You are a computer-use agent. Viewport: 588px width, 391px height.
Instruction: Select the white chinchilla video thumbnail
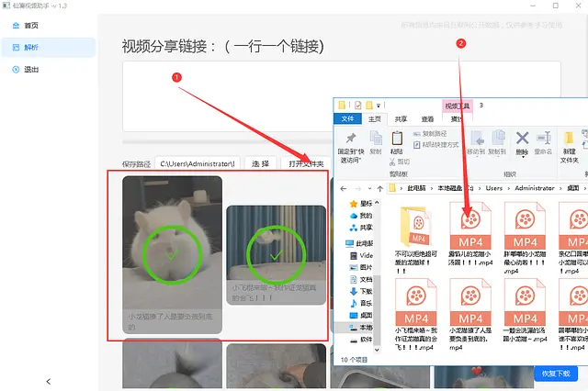click(172, 254)
